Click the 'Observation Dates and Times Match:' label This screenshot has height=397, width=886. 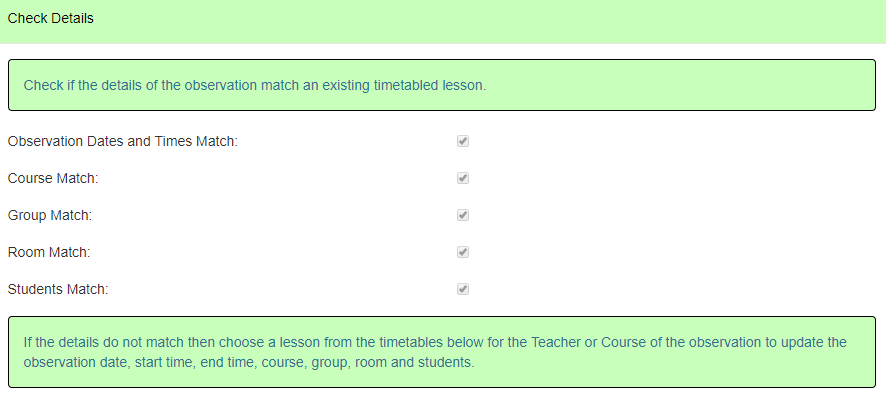(123, 141)
